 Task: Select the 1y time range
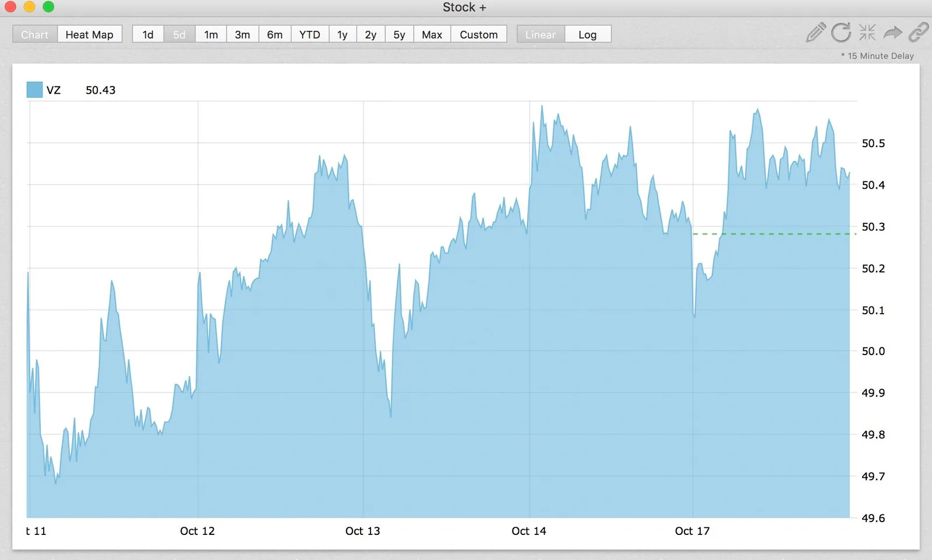tap(343, 34)
